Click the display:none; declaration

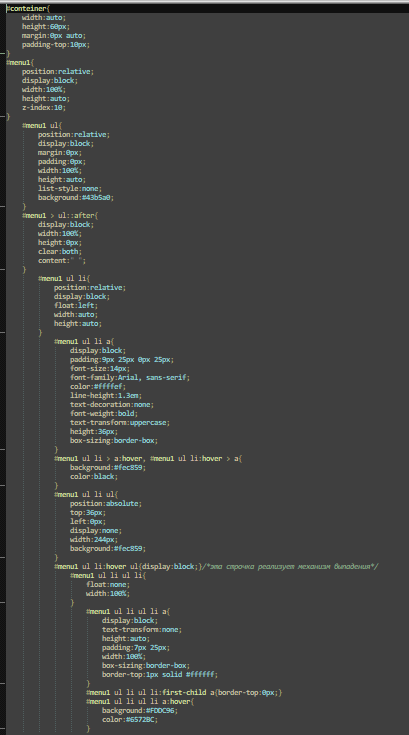[96, 531]
